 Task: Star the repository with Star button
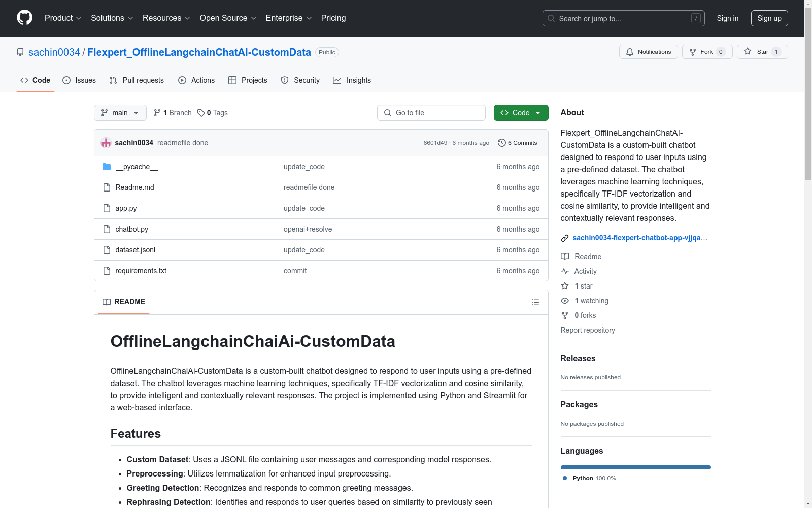(762, 52)
